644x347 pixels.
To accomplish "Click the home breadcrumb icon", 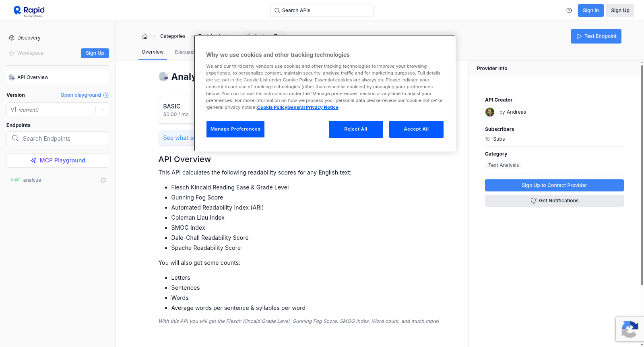I will pyautogui.click(x=145, y=36).
